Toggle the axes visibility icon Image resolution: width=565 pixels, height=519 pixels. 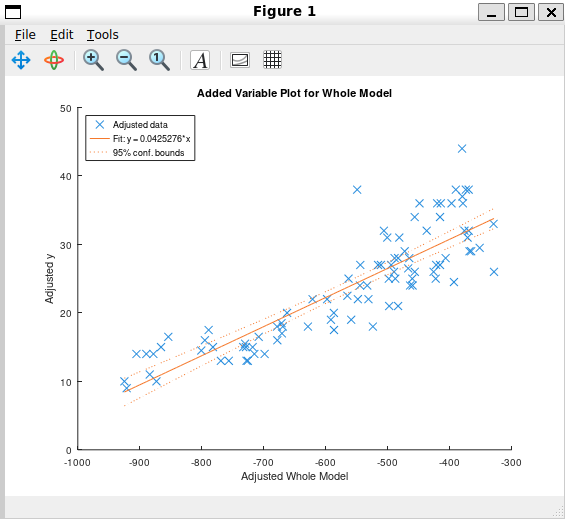point(240,60)
